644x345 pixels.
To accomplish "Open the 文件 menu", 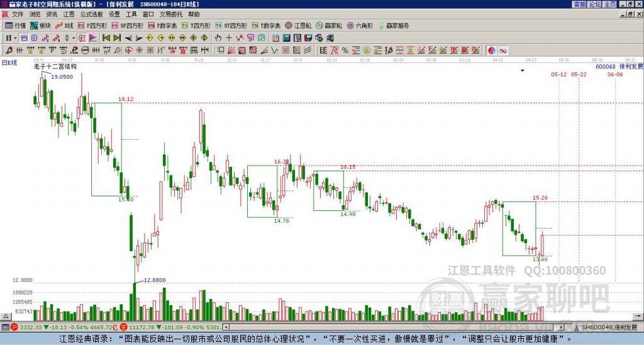I will [17, 14].
